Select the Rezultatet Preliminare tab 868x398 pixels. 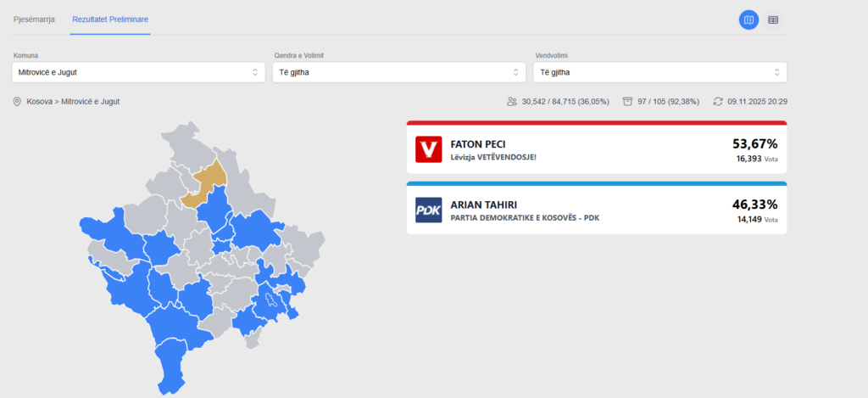tap(110, 19)
